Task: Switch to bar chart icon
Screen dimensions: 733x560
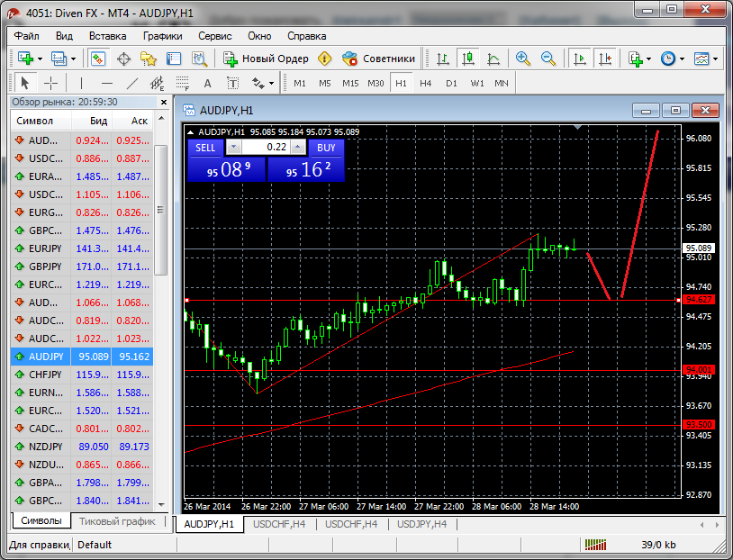Action: point(442,59)
